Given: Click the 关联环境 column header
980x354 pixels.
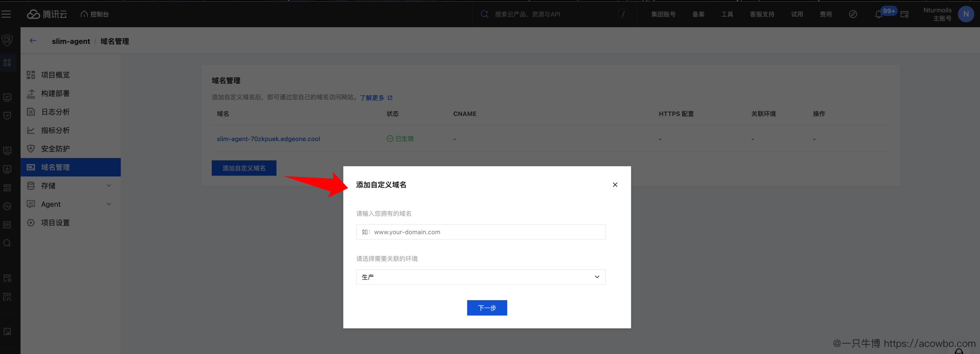Looking at the screenshot, I should click(763, 114).
